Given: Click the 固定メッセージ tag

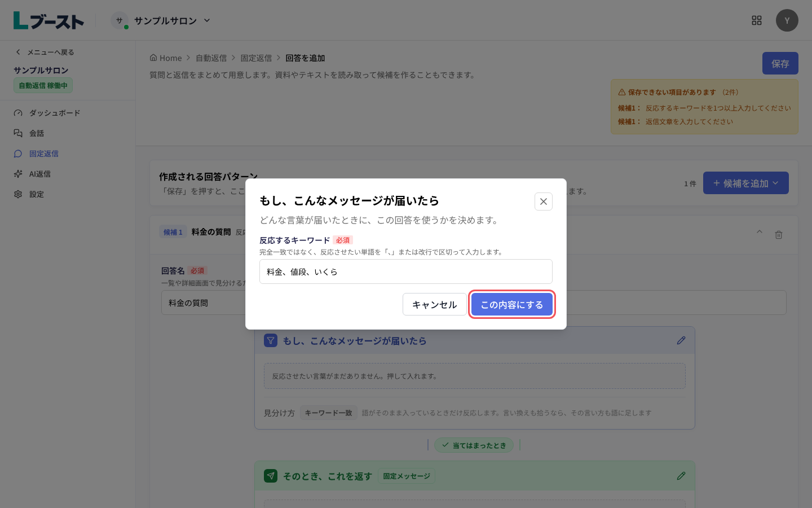Looking at the screenshot, I should pyautogui.click(x=407, y=476).
